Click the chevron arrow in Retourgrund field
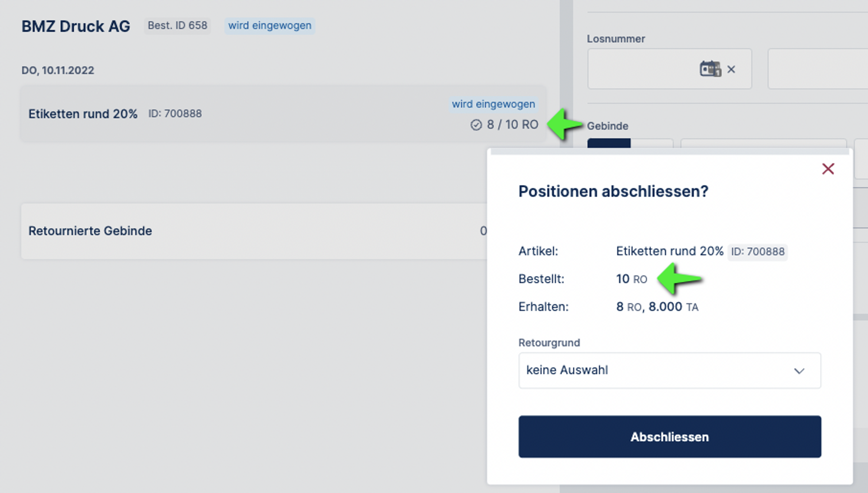The image size is (868, 493). click(x=799, y=371)
